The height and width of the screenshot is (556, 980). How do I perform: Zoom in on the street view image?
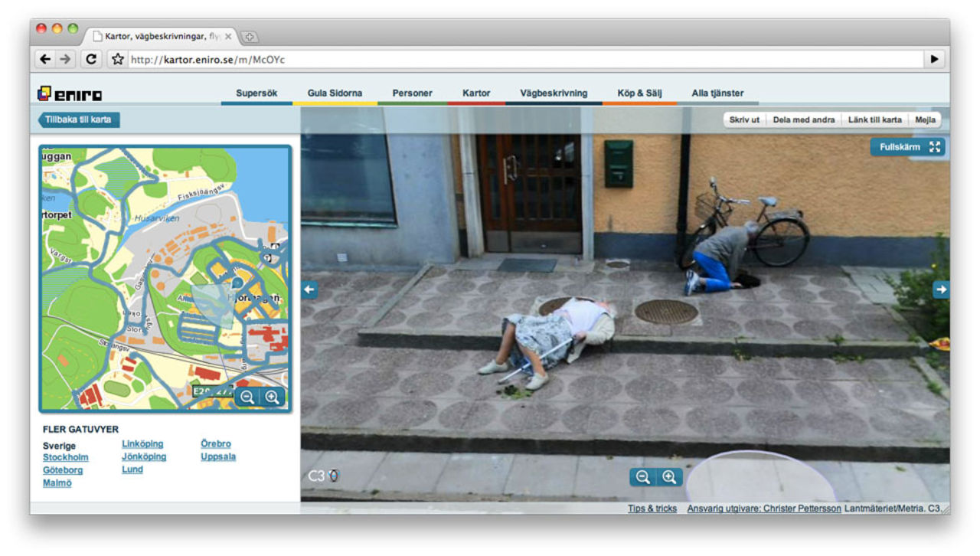coord(669,477)
